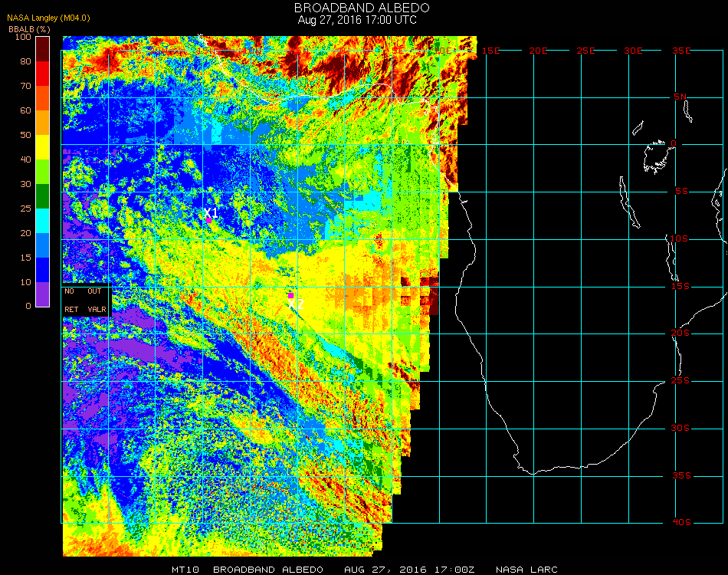Click the 25E longitude label

pyautogui.click(x=585, y=51)
